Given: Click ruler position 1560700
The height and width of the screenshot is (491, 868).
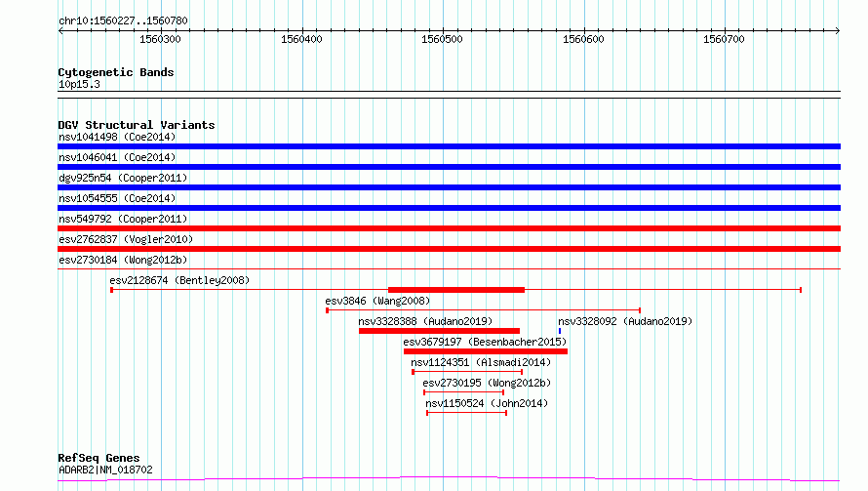Looking at the screenshot, I should 724,39.
